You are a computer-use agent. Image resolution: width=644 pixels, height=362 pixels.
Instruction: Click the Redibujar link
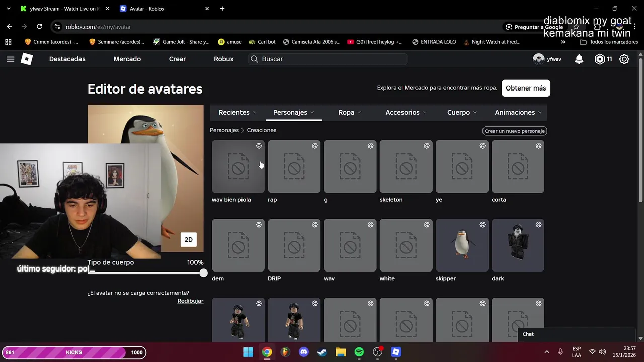[190, 301]
